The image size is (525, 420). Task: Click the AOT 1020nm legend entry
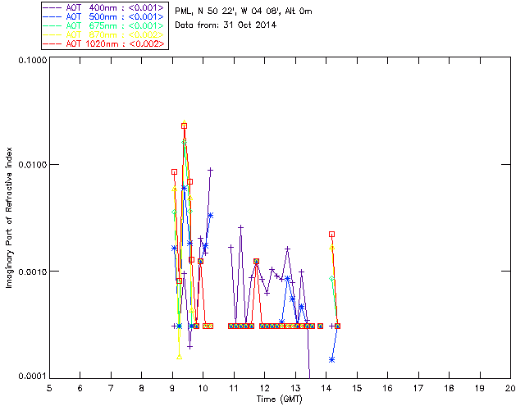click(x=104, y=43)
